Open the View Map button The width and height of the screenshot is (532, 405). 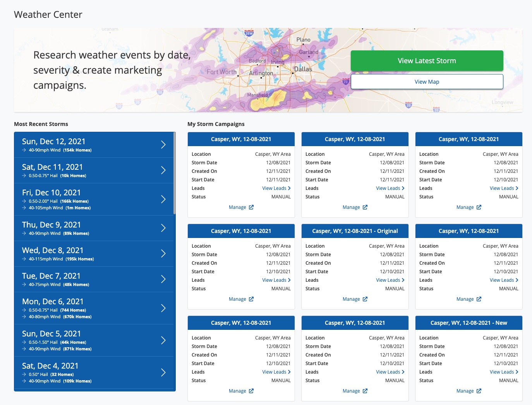coord(427,82)
